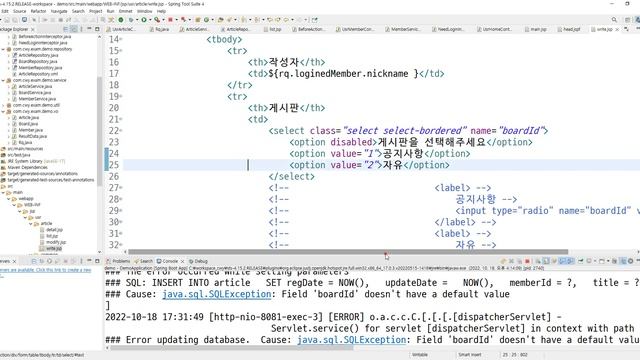Click the New Java Package icon
Viewport: 640px width, 360px height.
coord(198,20)
